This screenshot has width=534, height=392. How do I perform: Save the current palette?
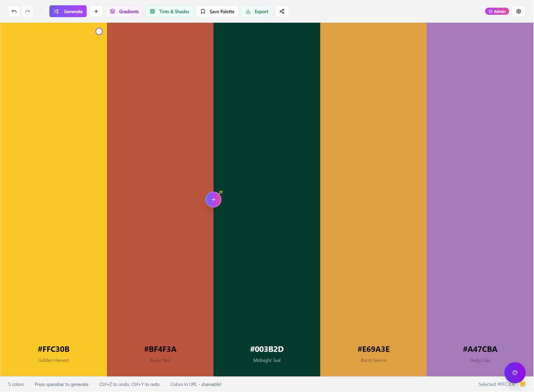217,11
